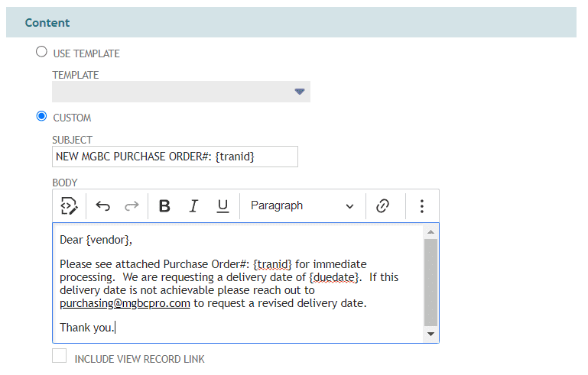Toggle bold formatting
Image resolution: width=588 pixels, height=375 pixels.
click(164, 206)
